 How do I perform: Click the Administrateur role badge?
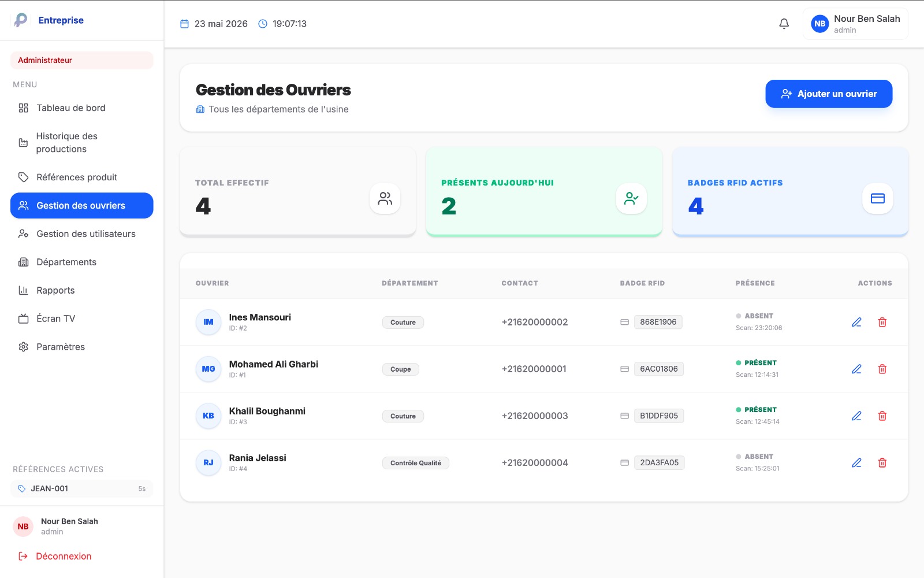(x=81, y=60)
